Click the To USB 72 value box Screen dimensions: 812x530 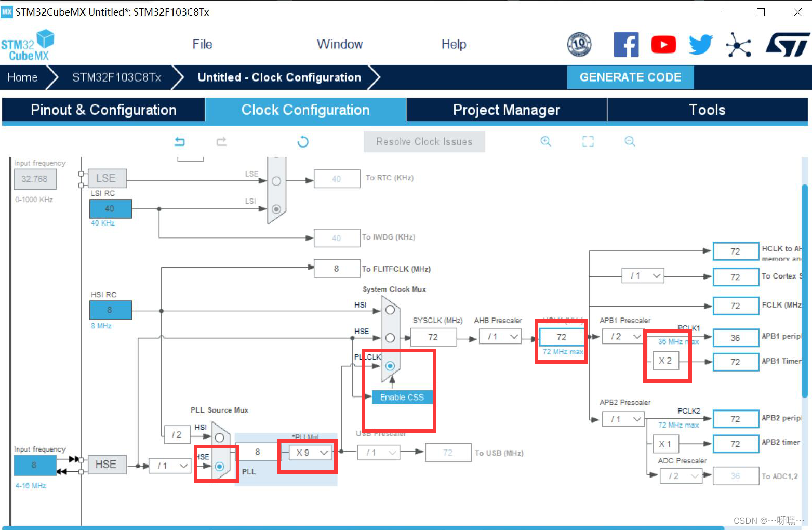[448, 453]
